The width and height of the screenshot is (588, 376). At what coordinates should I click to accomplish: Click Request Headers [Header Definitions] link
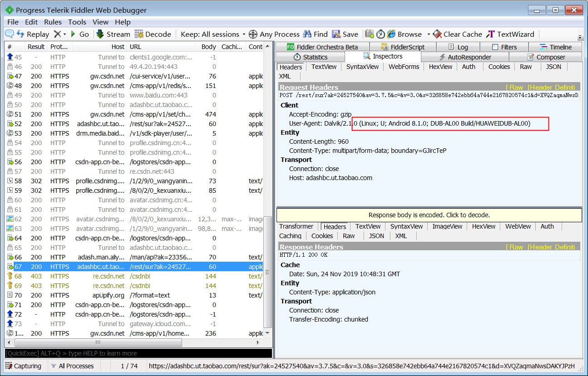click(x=551, y=87)
